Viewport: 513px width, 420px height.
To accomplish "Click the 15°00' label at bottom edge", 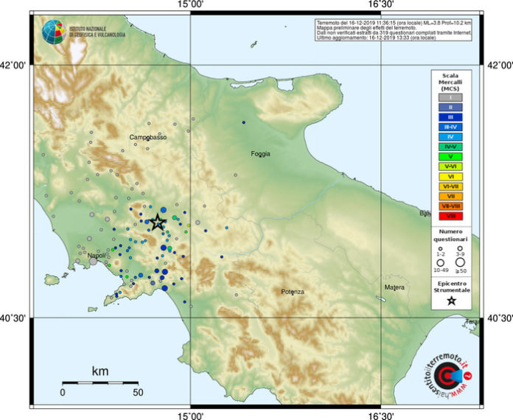I will (190, 416).
